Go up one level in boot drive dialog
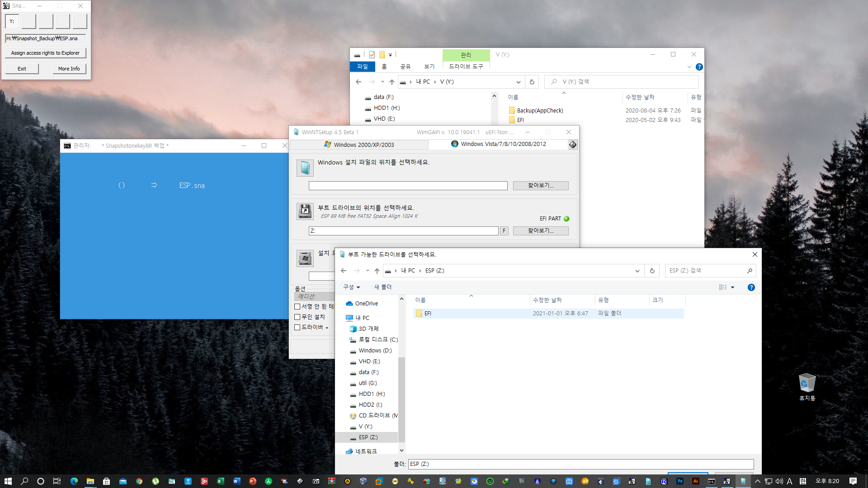The width and height of the screenshot is (868, 488). (x=377, y=271)
